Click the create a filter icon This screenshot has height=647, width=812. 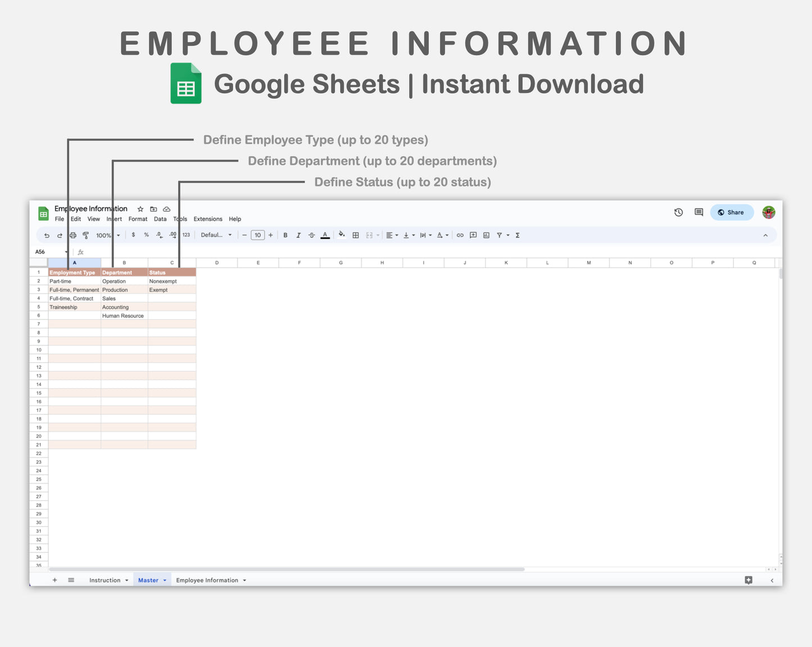point(500,235)
